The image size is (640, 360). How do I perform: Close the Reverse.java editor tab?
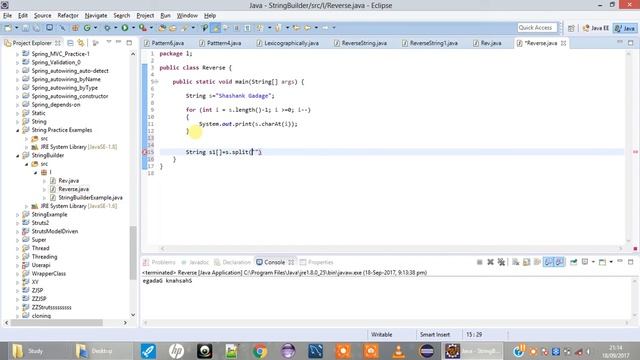[x=563, y=43]
